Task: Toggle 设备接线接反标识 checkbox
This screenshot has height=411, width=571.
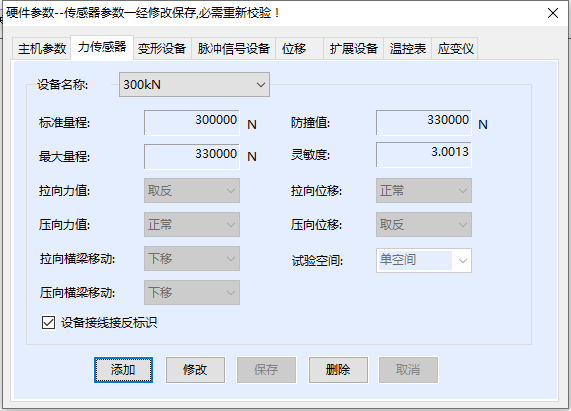Action: [48, 323]
